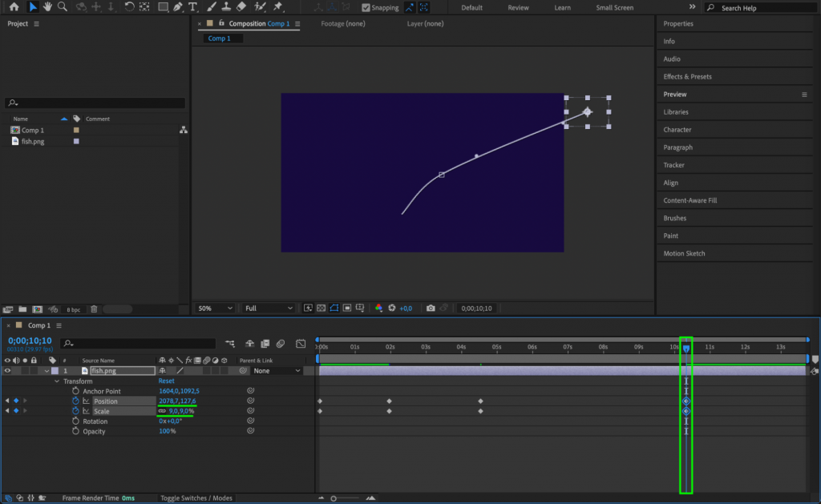Adjust the Exposure +0,0 control

(x=405, y=308)
